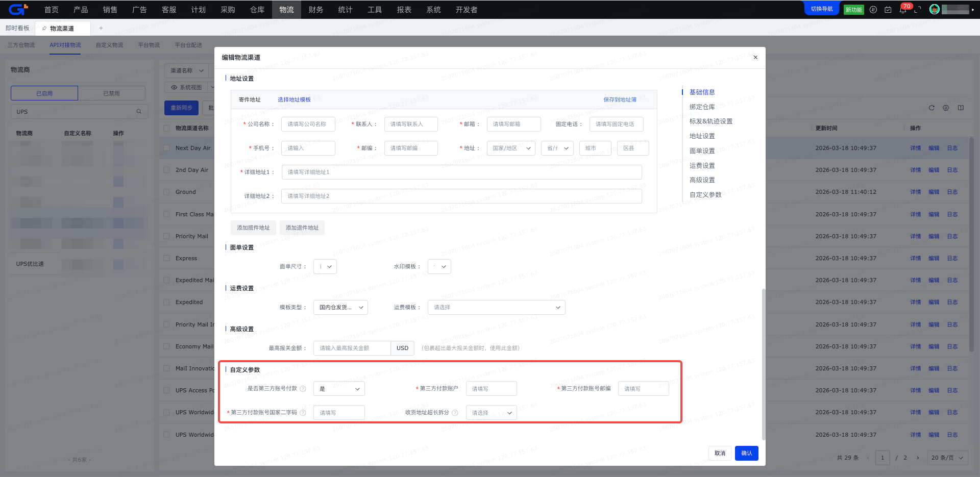980x477 pixels.
Task: Open the 20 条/页 page size dropdown
Action: [947, 458]
